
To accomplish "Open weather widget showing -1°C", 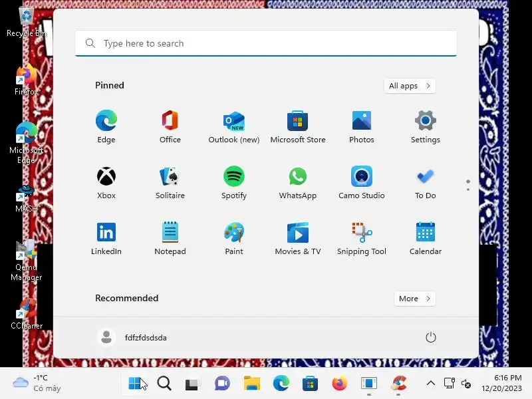I will 37,383.
